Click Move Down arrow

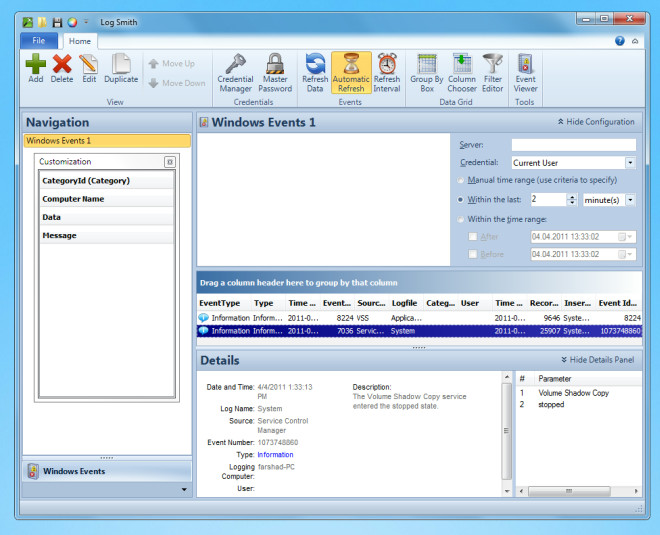(177, 83)
